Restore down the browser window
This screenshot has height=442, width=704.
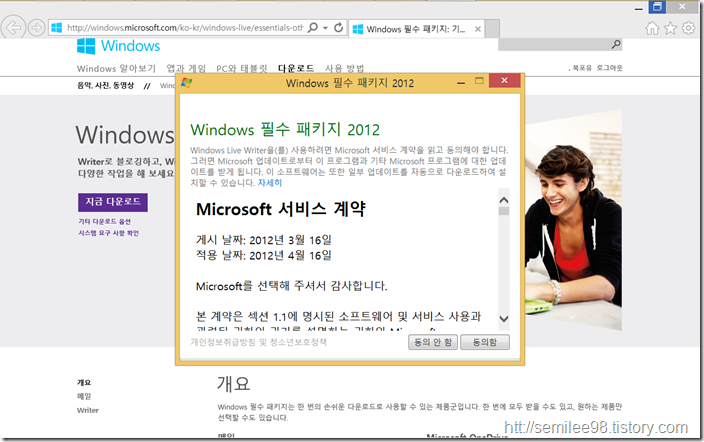(x=657, y=7)
